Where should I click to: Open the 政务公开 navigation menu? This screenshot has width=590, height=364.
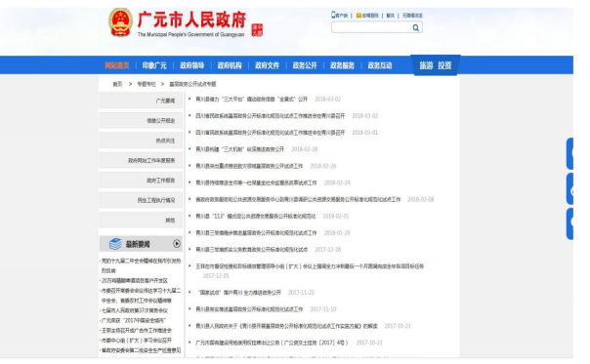point(305,65)
